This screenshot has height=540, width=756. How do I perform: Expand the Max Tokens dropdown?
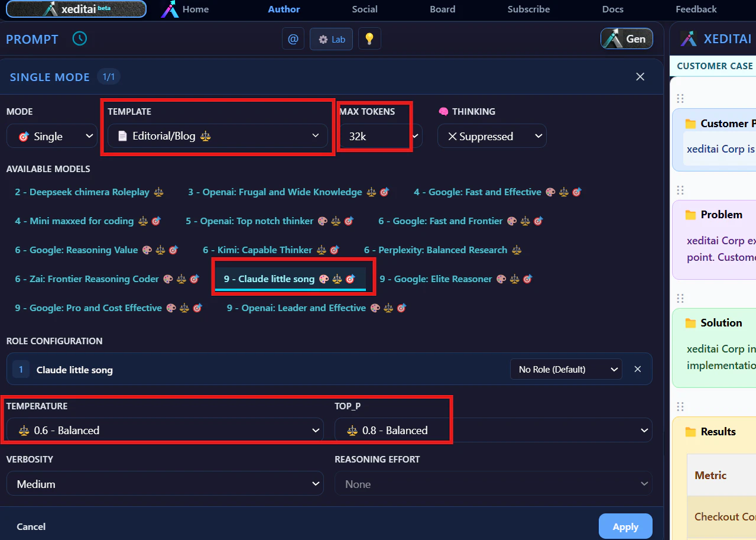(x=415, y=135)
